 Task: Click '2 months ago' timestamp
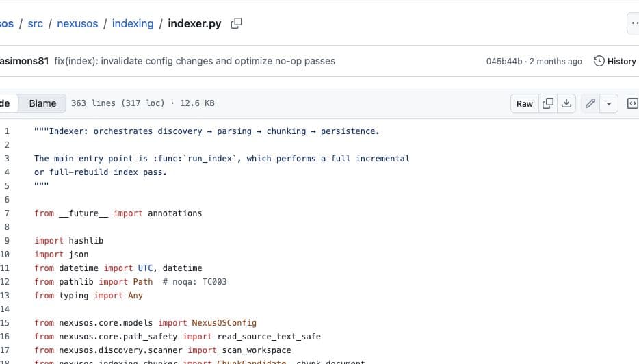tap(556, 62)
